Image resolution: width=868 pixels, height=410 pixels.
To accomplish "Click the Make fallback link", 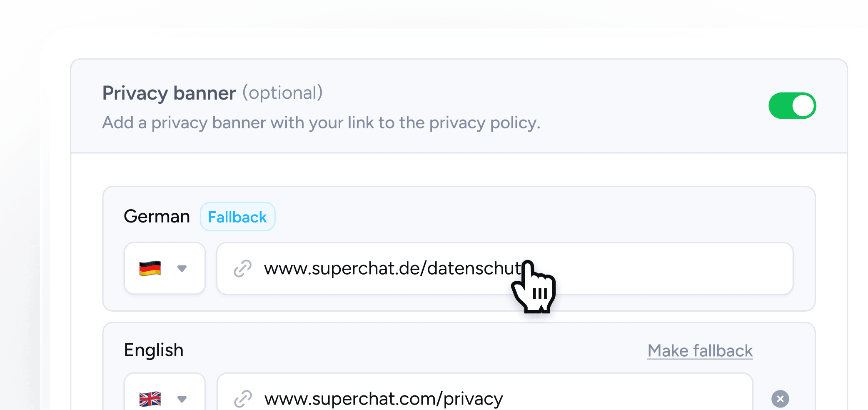I will pyautogui.click(x=700, y=351).
